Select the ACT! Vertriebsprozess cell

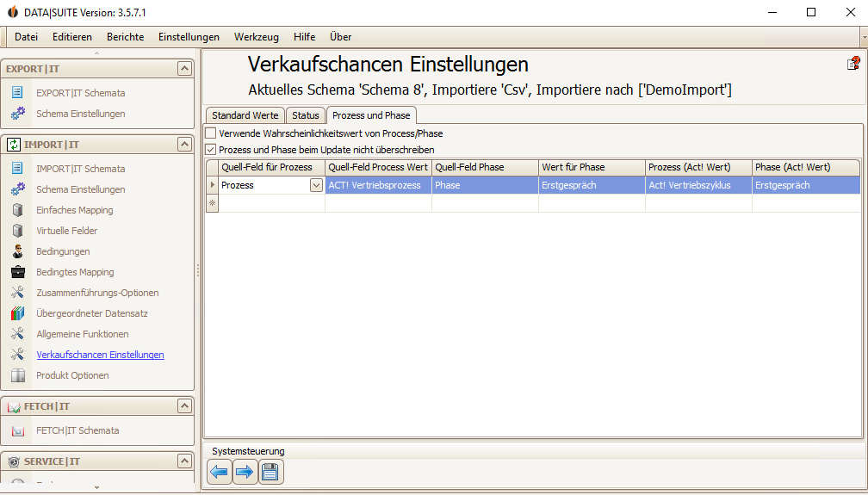click(378, 185)
